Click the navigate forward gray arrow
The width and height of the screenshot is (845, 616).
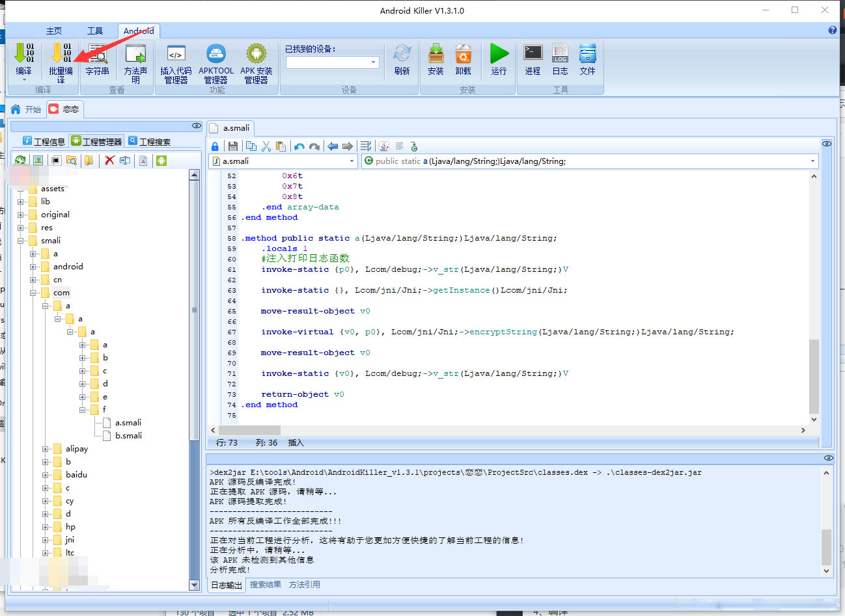(348, 146)
